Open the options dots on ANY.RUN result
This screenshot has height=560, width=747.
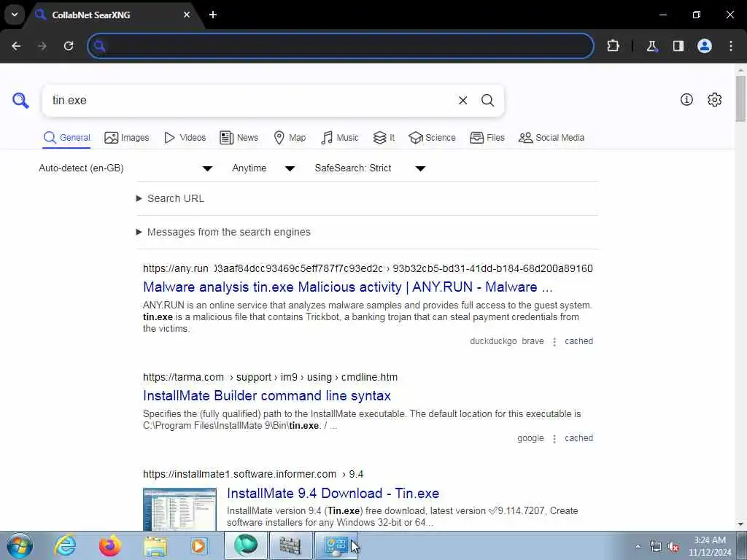[554, 342]
